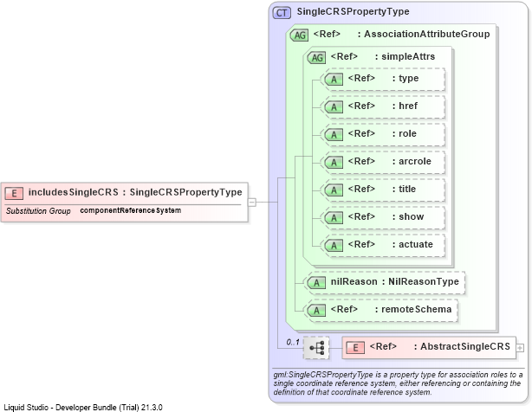Expand the AbstractSingleCRS element reference
The width and height of the screenshot is (532, 412).
[x=520, y=348]
